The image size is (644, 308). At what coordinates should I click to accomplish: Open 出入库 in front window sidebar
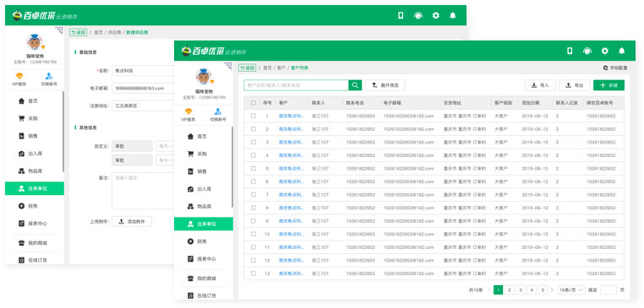(x=204, y=189)
